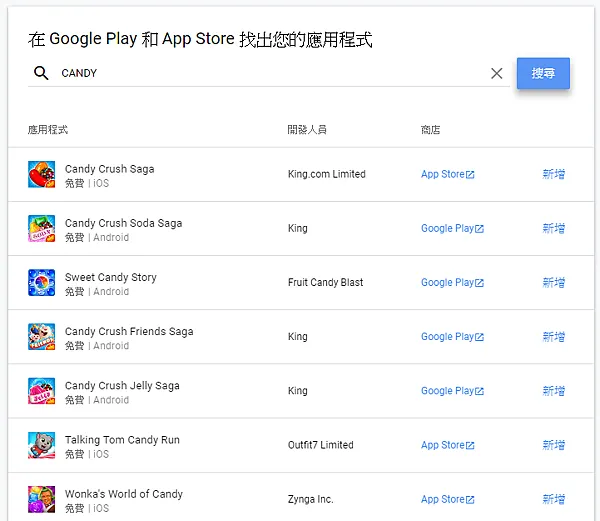Click the Wonka's World of Candy icon

[41, 498]
